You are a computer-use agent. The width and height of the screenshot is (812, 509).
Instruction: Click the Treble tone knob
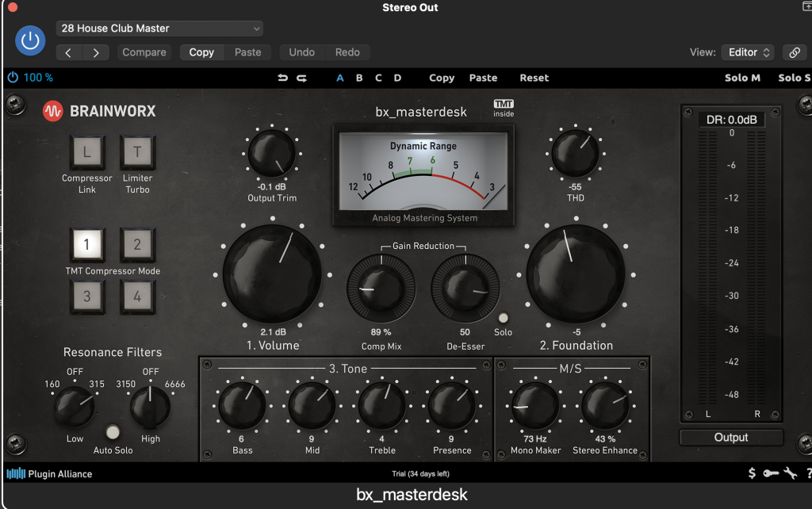click(x=381, y=406)
